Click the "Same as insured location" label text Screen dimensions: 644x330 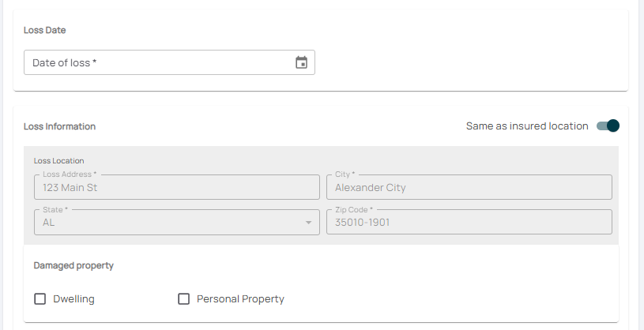tap(527, 126)
